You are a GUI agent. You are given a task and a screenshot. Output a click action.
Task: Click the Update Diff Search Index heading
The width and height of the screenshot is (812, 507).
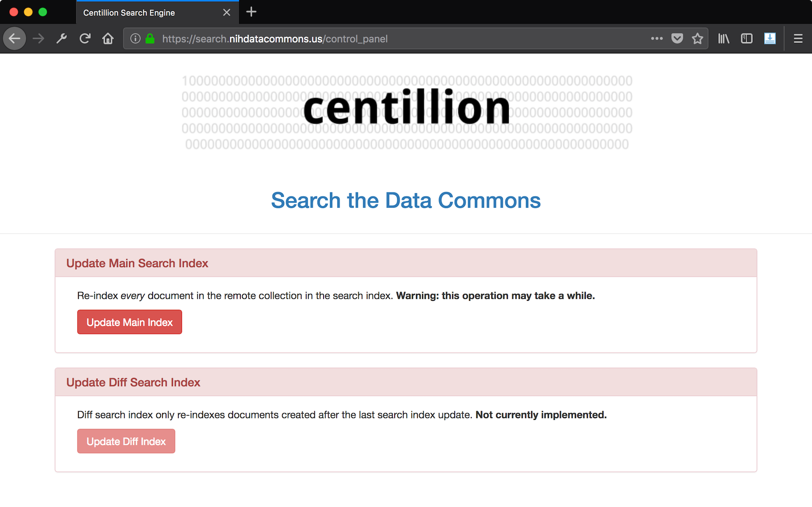coord(133,382)
